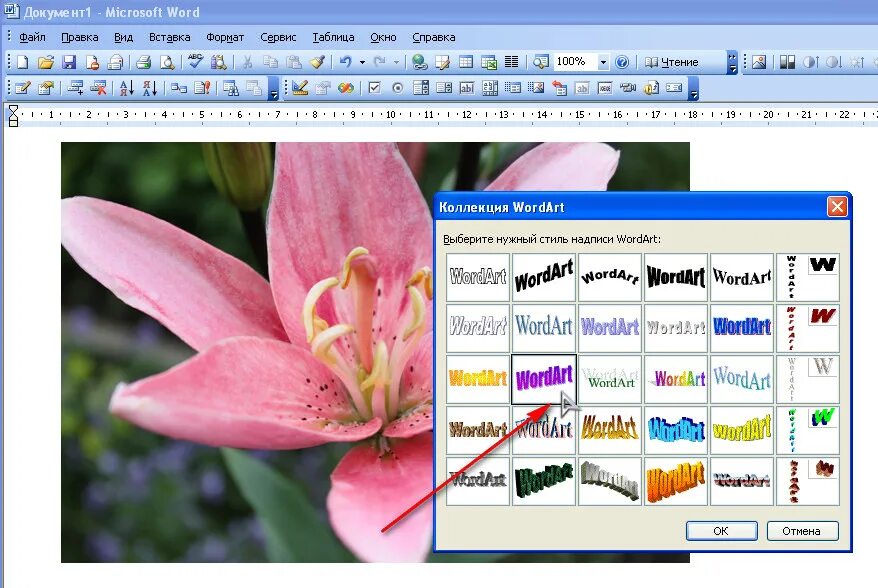Open the Вид menu

[123, 38]
